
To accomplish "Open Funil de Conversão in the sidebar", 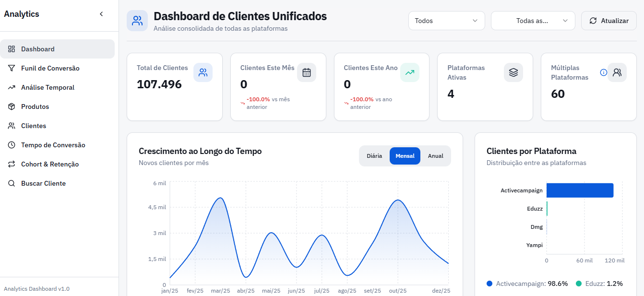I will [x=50, y=68].
